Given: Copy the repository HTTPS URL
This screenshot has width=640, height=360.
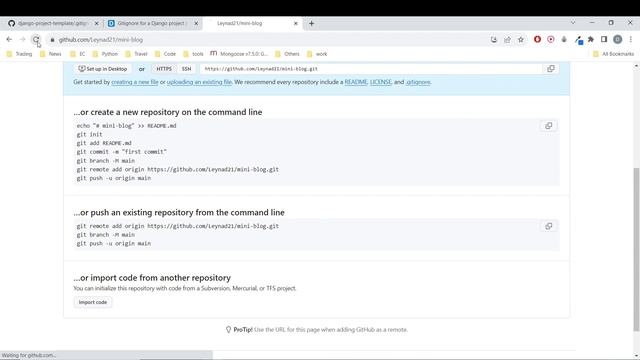Looking at the screenshot, I should (551, 69).
